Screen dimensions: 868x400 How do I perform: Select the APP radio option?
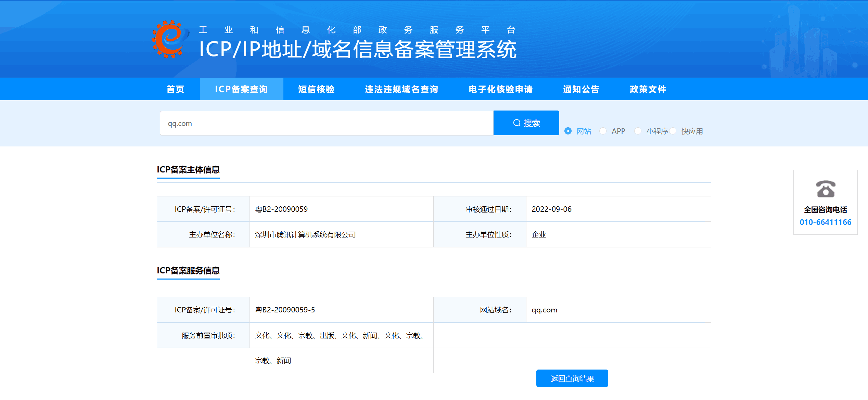click(x=603, y=131)
